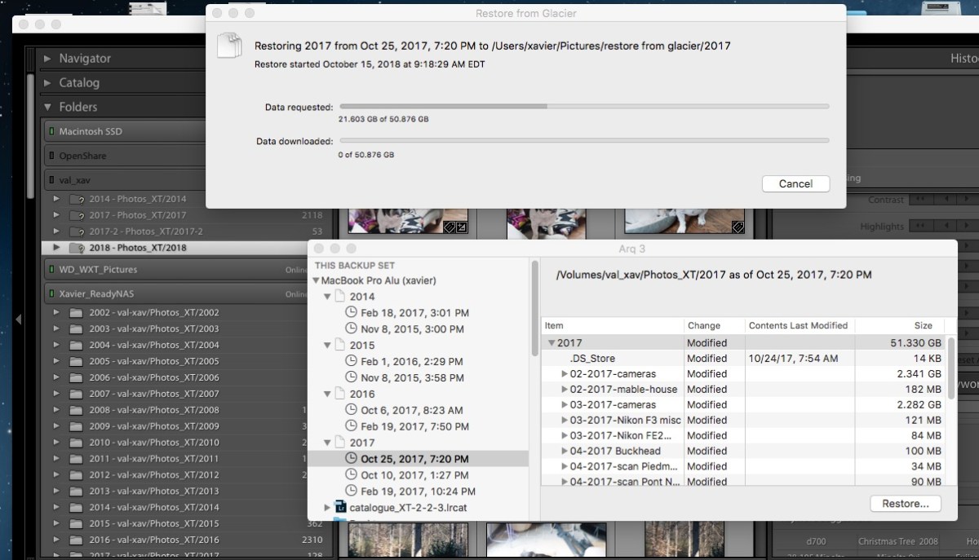Click the clock icon beside Feb 18, 2017 backup

click(x=352, y=312)
